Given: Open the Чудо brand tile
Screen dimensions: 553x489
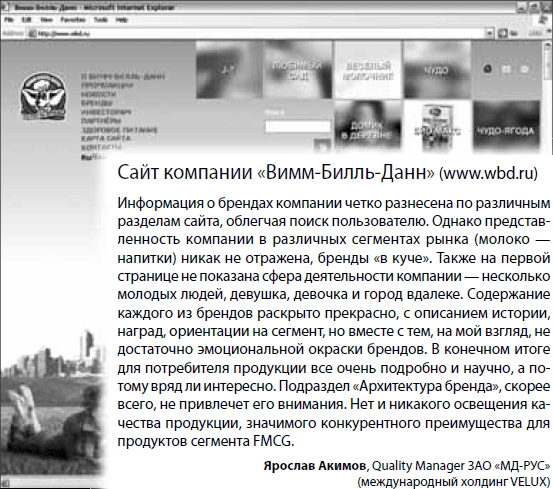Looking at the screenshot, I should 437,69.
